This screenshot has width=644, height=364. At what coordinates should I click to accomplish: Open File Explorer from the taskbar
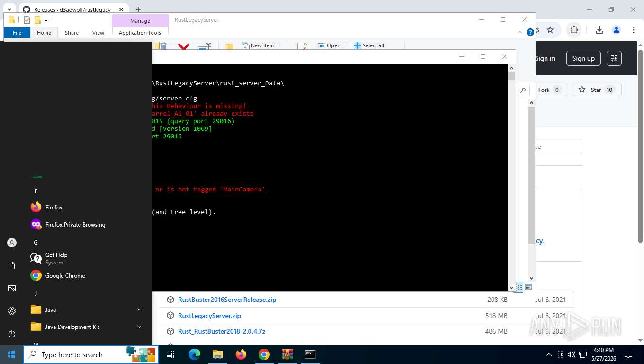tap(217, 355)
